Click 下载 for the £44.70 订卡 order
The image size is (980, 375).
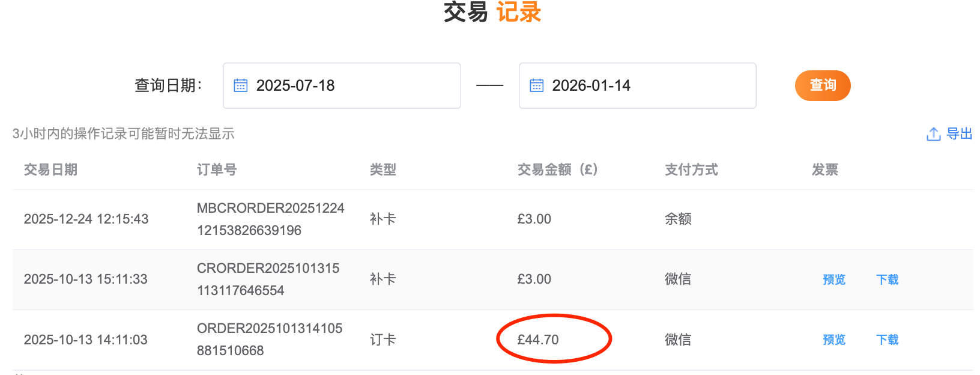click(887, 340)
